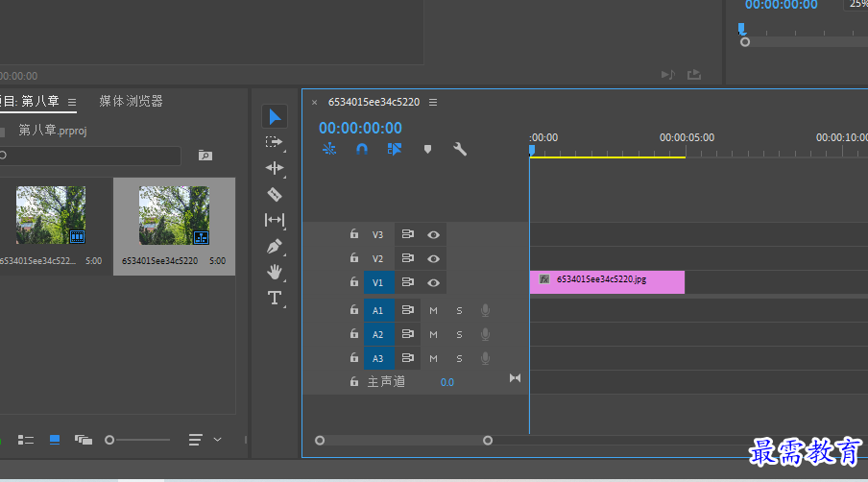
Task: Toggle sync lock on track A2
Action: tap(408, 334)
